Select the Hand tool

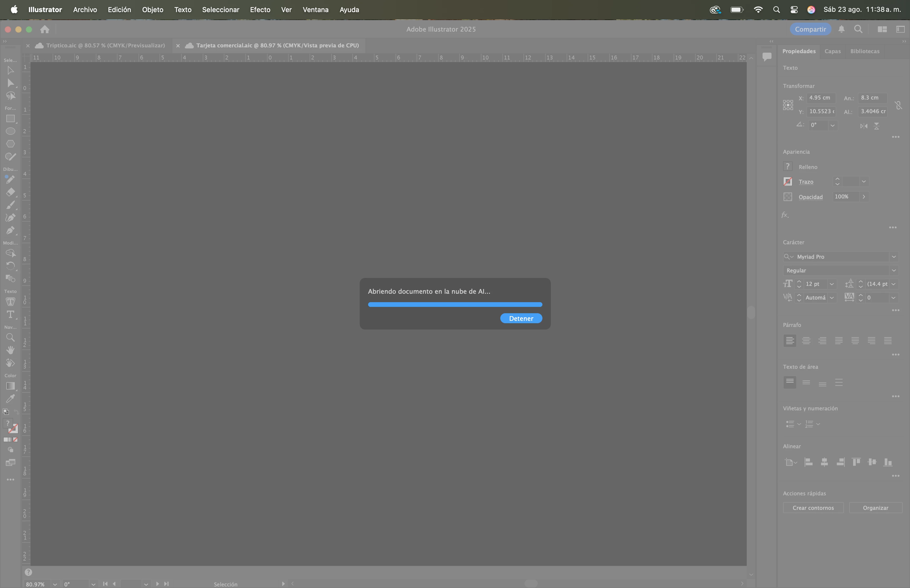(10, 350)
